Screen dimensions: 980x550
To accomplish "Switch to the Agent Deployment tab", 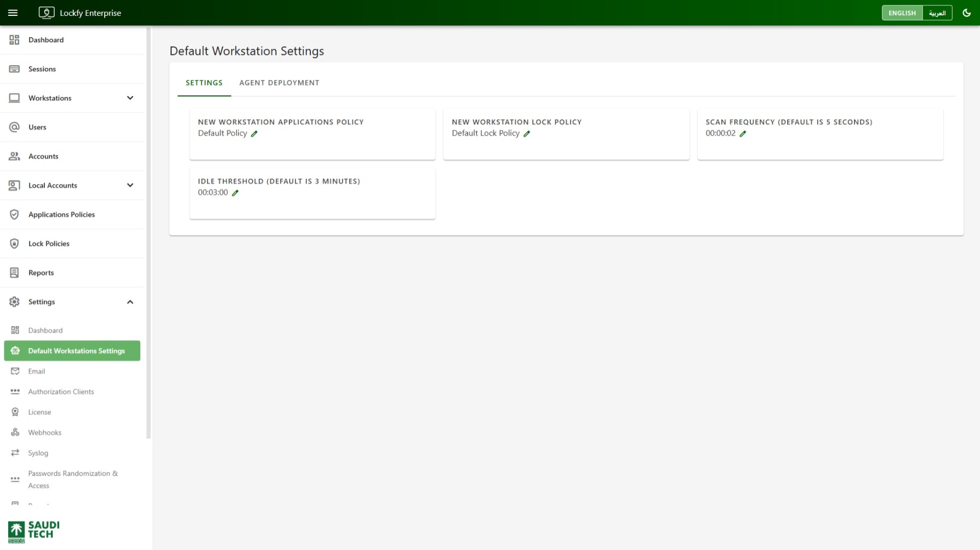I will [x=279, y=83].
